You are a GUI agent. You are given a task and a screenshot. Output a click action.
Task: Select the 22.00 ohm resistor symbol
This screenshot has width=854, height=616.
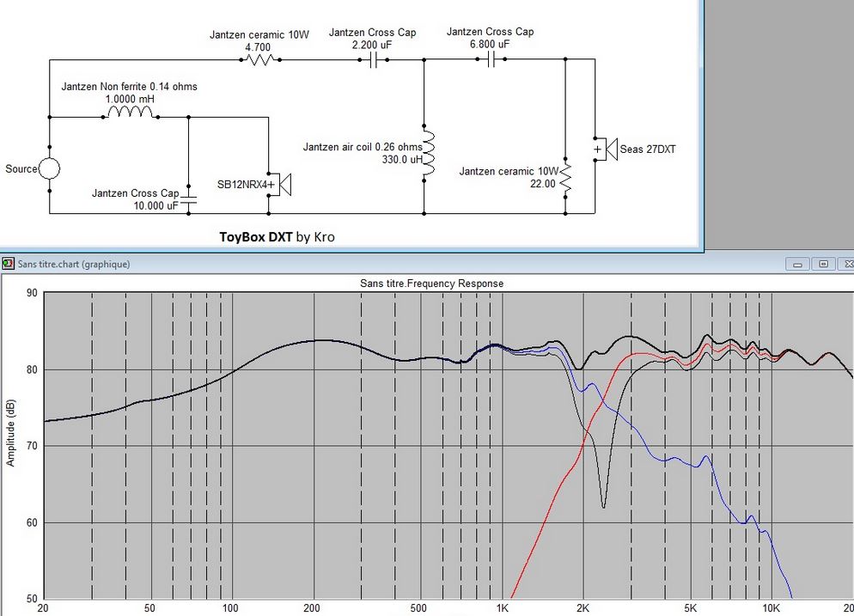tap(565, 178)
